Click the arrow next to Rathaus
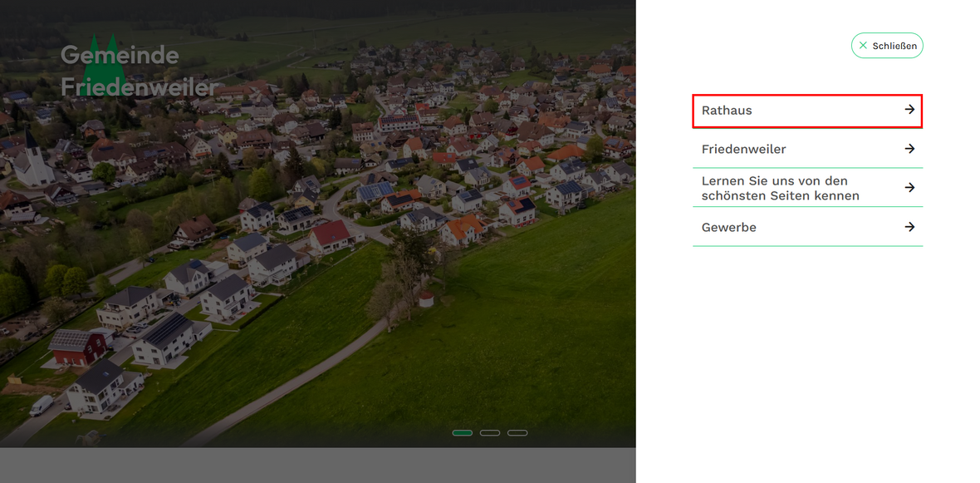Image resolution: width=980 pixels, height=483 pixels. (909, 110)
